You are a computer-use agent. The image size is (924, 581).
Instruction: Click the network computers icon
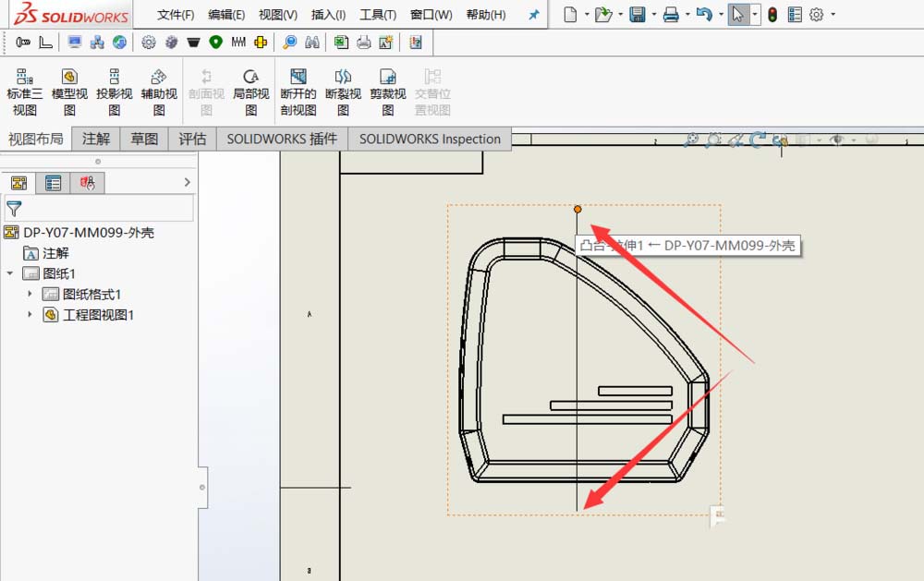coord(97,42)
